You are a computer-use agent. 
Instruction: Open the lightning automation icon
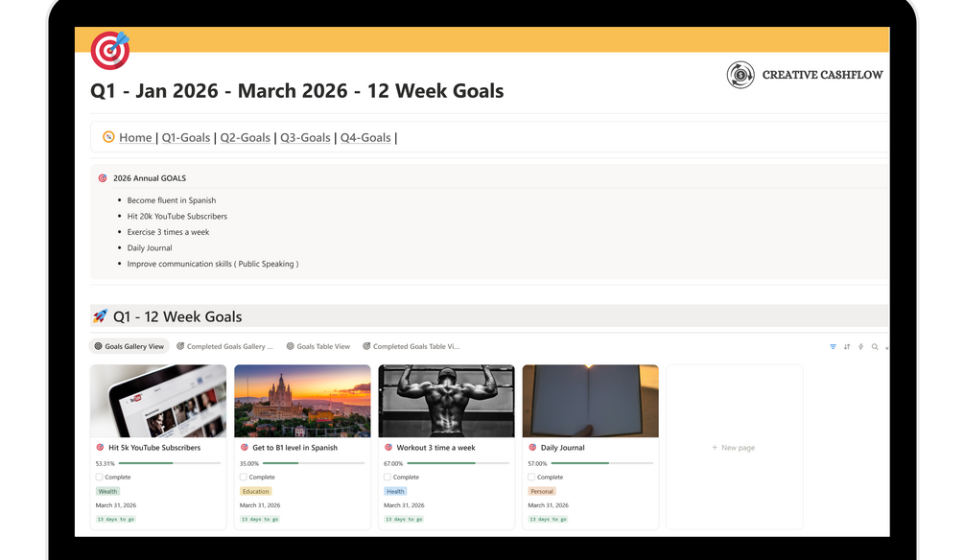[860, 347]
